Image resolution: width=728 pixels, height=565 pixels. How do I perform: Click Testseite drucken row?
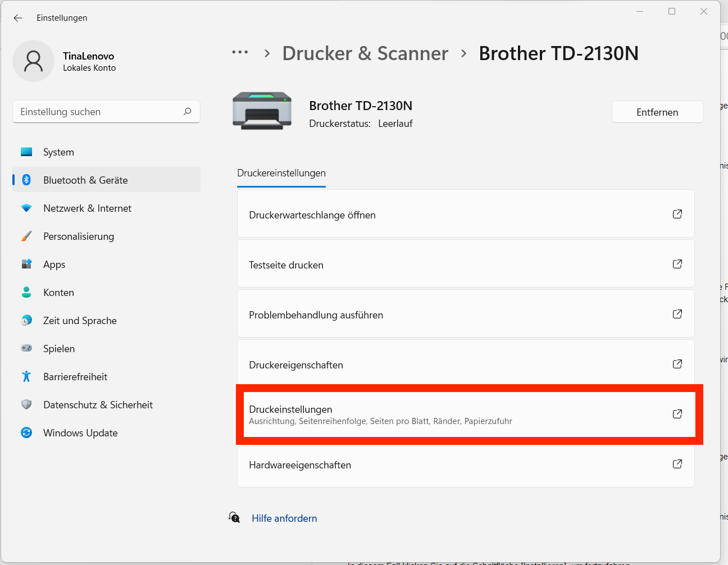[466, 264]
